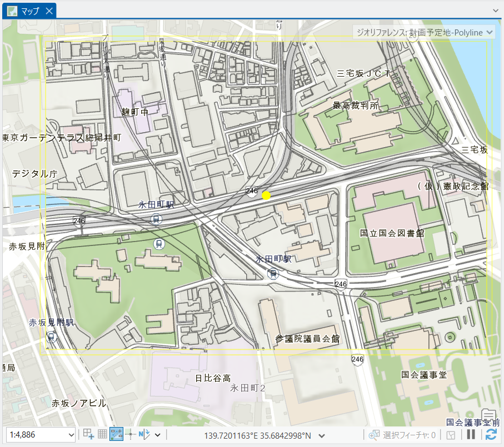Click the icon left of the pause button
504x447 pixels.
452,435
